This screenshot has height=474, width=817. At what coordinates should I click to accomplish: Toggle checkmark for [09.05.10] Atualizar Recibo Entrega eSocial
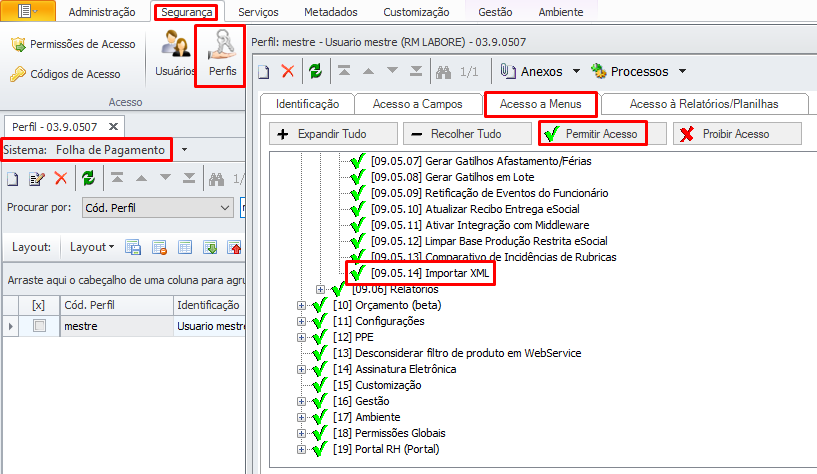click(358, 209)
